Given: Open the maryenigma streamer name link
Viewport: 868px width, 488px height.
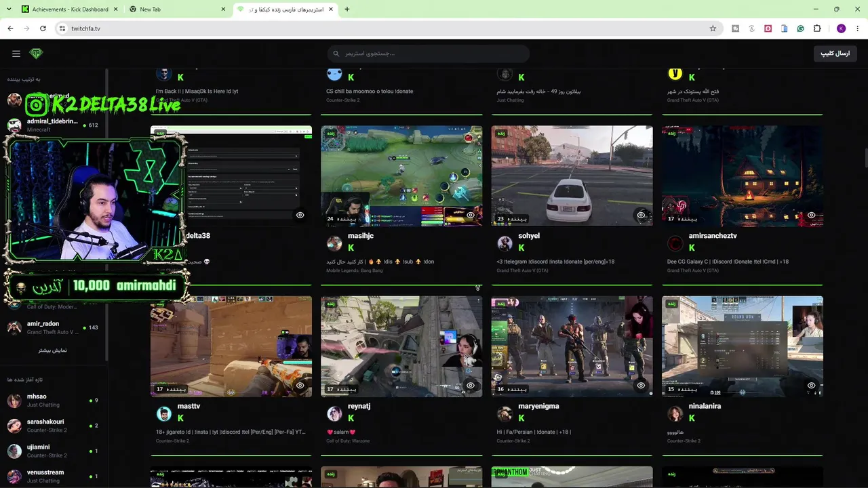Looking at the screenshot, I should coord(538,406).
